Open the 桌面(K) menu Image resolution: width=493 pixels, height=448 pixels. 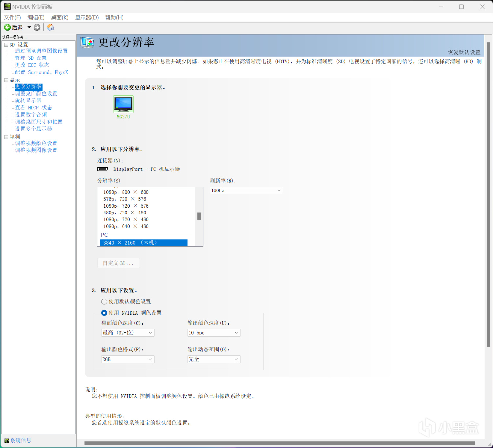click(x=60, y=18)
